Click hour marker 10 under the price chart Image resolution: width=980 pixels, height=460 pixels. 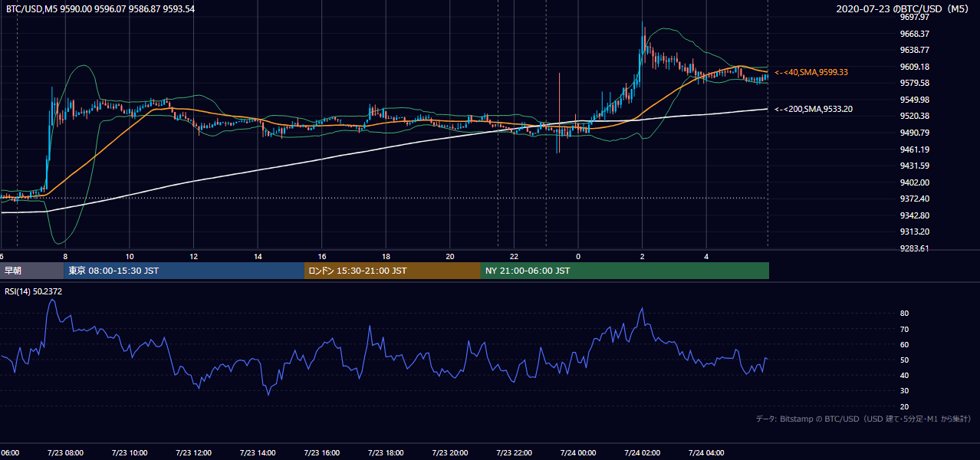(x=130, y=256)
